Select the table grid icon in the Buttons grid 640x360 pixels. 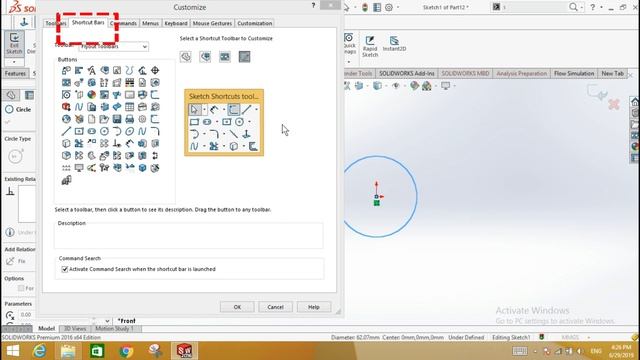coord(129,107)
